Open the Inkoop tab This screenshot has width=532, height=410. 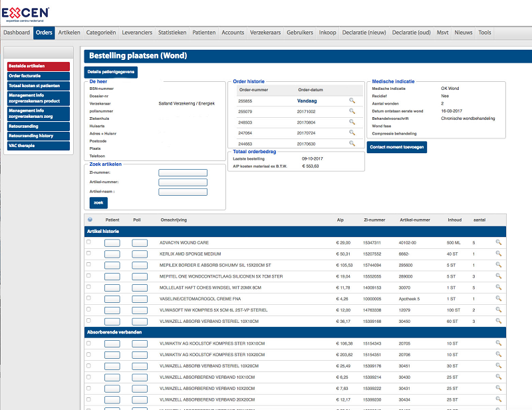pyautogui.click(x=327, y=33)
